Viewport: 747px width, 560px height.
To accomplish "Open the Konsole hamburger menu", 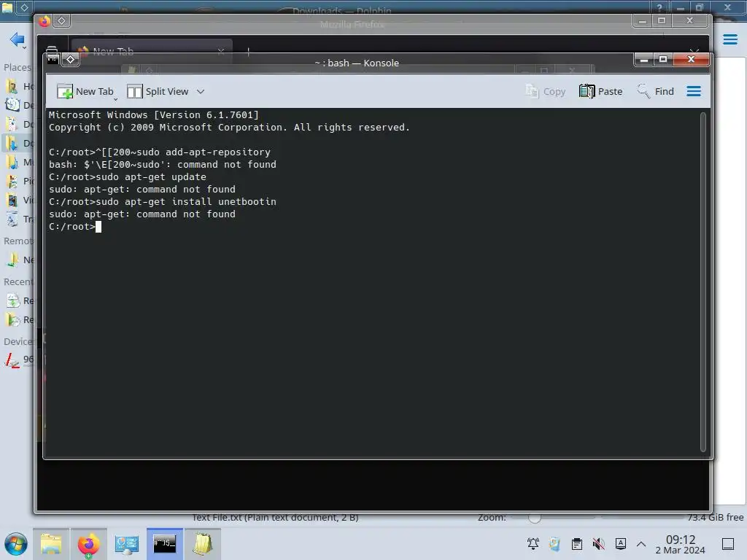I will (x=694, y=91).
